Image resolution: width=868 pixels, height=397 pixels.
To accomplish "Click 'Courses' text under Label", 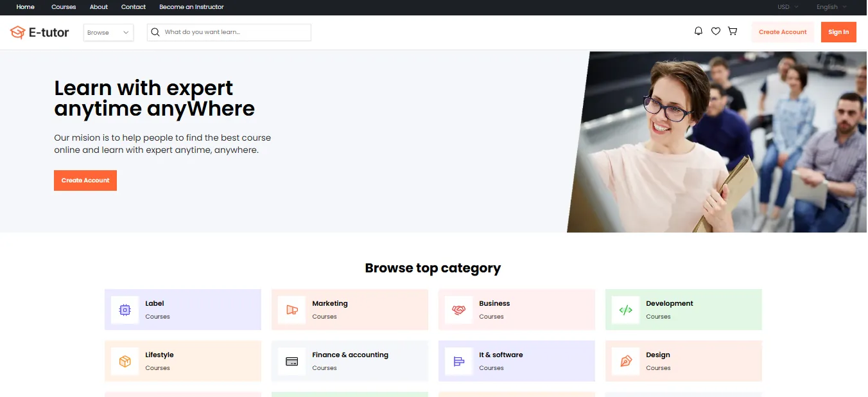I will [157, 317].
